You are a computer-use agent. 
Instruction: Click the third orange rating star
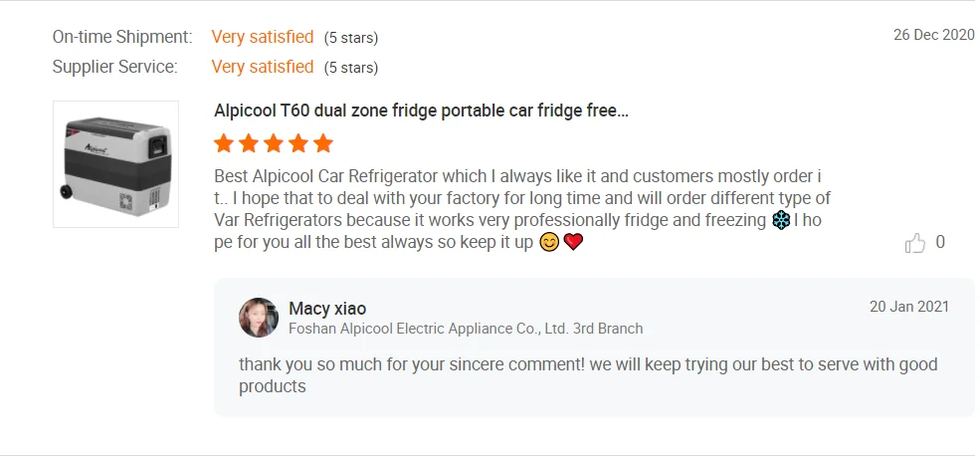[x=274, y=143]
